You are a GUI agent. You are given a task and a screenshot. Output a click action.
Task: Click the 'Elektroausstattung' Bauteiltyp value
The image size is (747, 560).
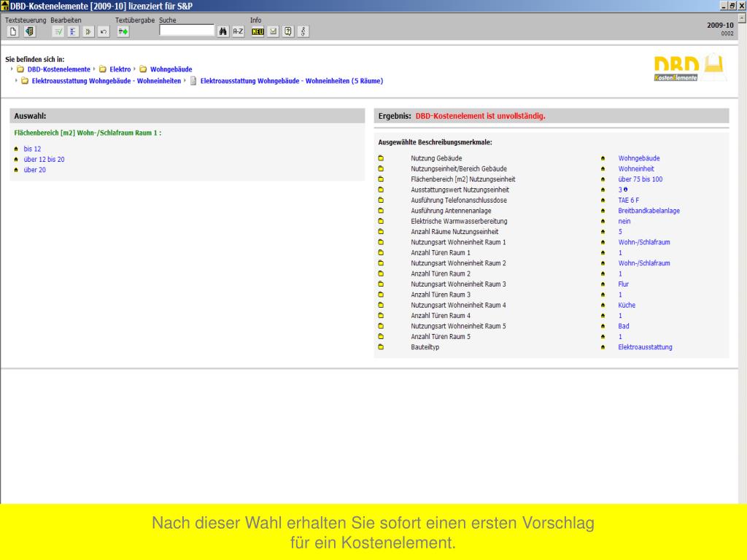[645, 347]
